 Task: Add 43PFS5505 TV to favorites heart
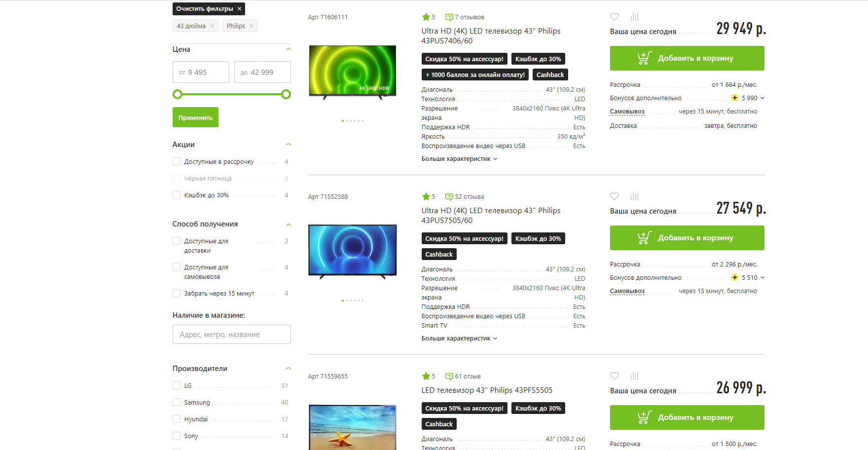pyautogui.click(x=615, y=376)
